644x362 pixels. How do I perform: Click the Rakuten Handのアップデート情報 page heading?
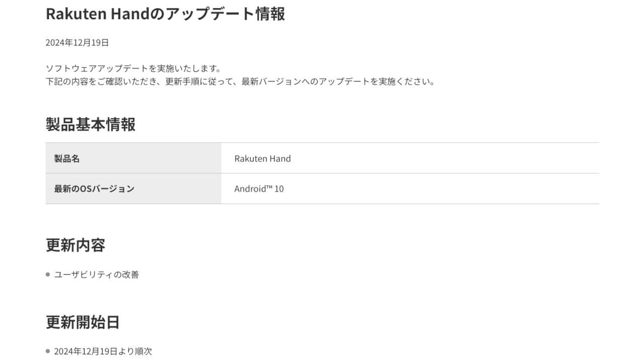165,14
